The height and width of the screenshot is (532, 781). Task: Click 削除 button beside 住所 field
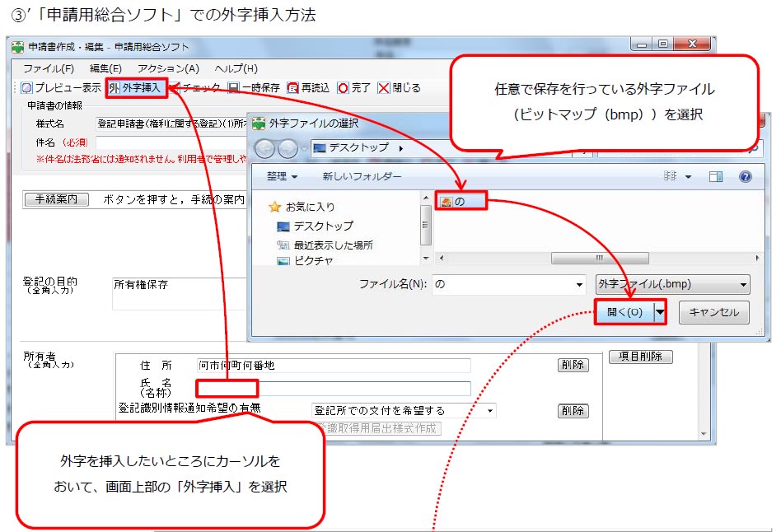[x=573, y=365]
